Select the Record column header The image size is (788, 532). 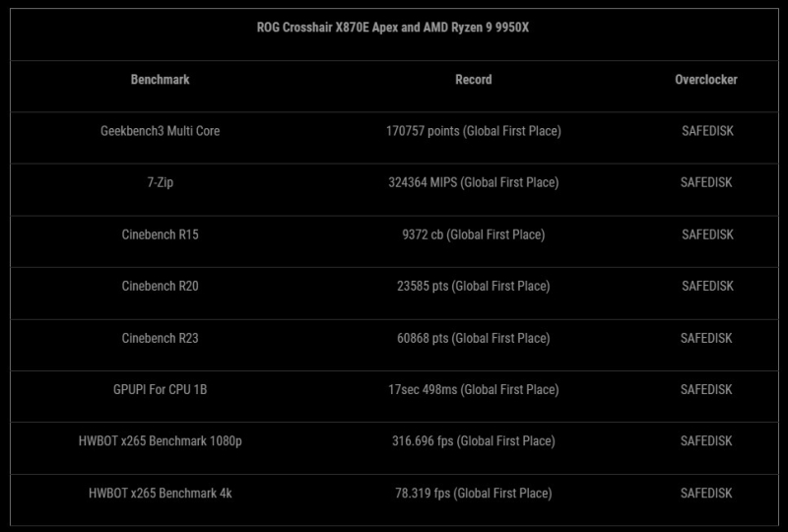click(x=474, y=80)
